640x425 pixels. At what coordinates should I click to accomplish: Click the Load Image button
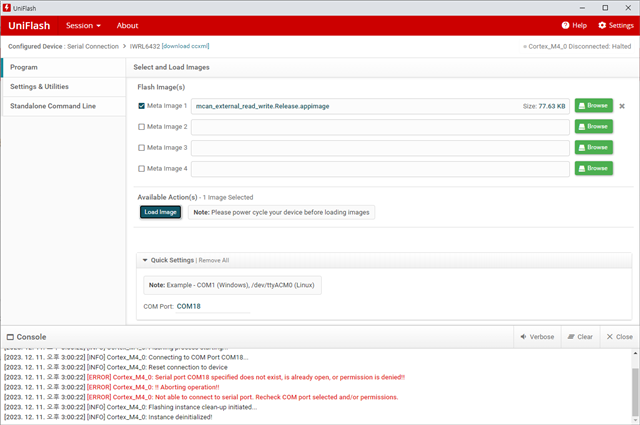(160, 212)
